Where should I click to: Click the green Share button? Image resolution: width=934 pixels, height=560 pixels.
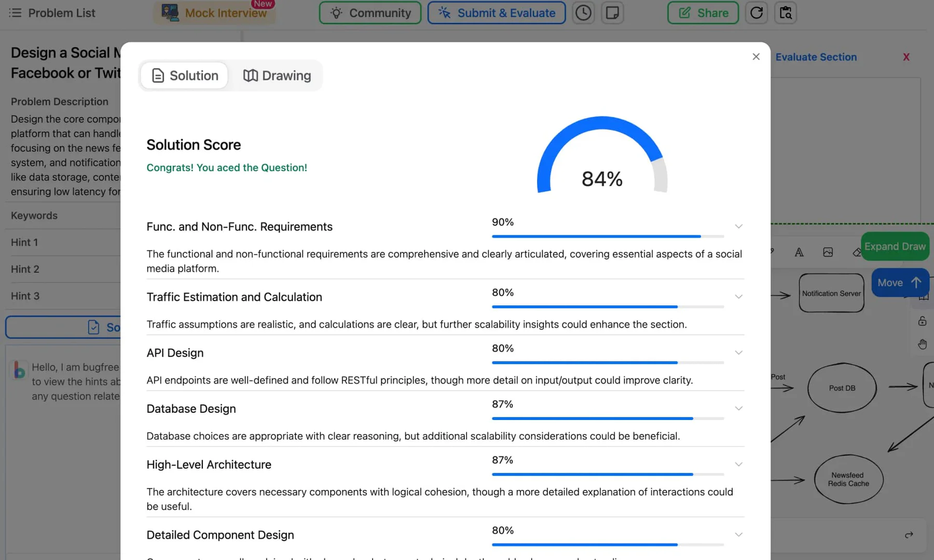pyautogui.click(x=703, y=13)
